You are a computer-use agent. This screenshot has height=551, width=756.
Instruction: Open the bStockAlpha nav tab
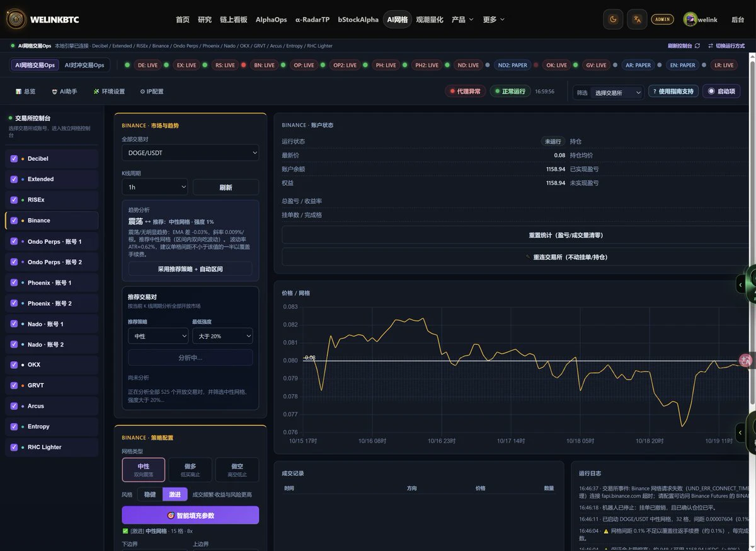[358, 20]
